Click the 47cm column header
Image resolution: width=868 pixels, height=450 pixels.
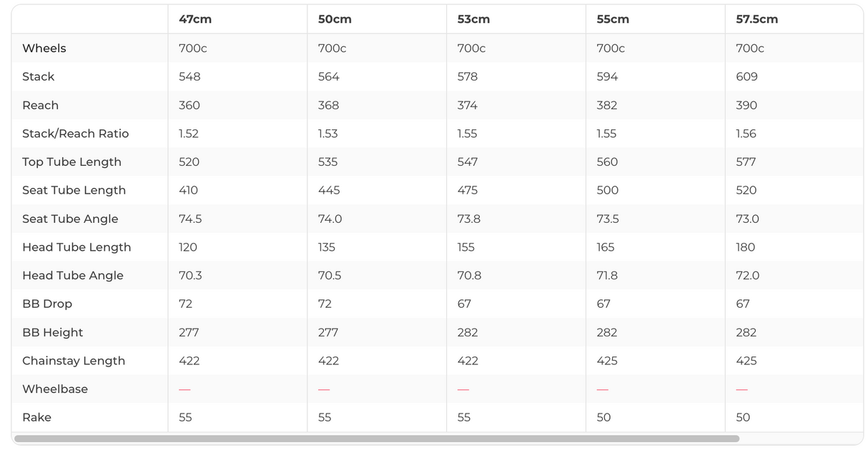pyautogui.click(x=195, y=19)
